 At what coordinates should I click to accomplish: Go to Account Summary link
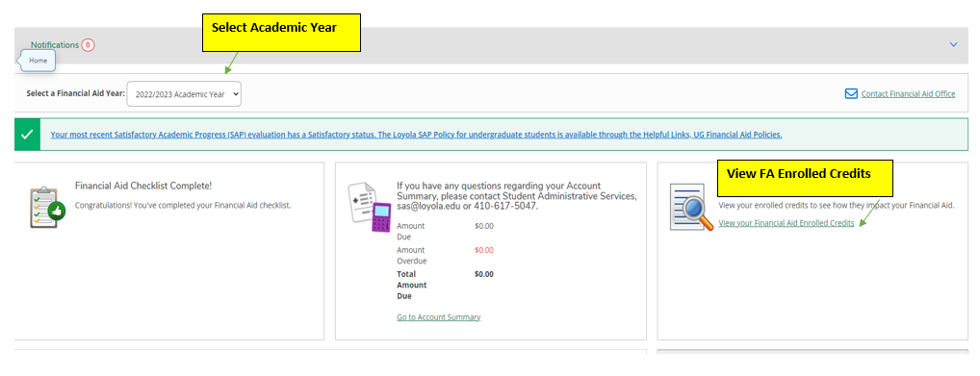pyautogui.click(x=439, y=317)
